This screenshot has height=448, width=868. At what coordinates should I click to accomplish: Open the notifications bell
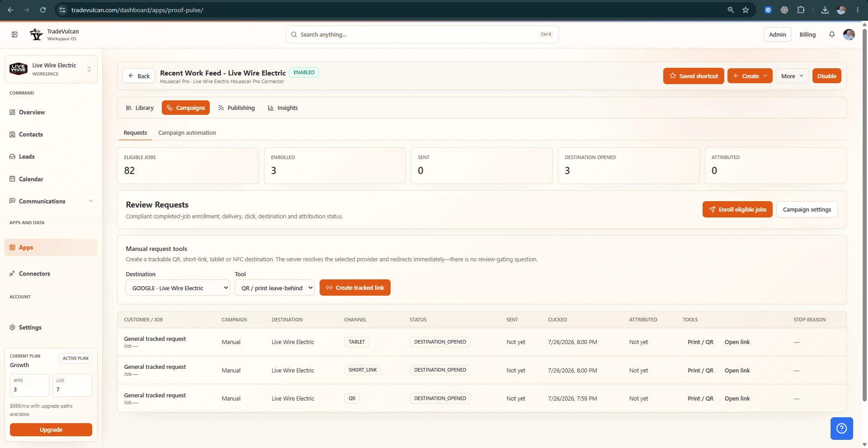click(832, 34)
